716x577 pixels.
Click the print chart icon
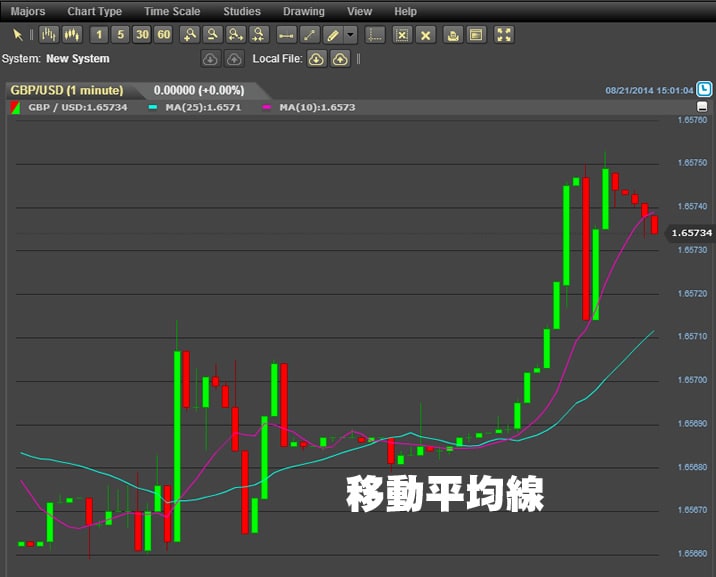(453, 35)
